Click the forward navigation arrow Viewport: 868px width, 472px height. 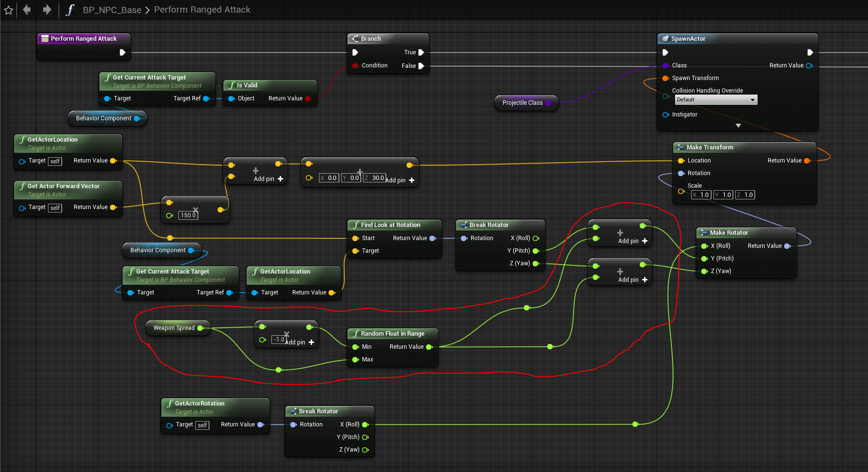click(47, 10)
